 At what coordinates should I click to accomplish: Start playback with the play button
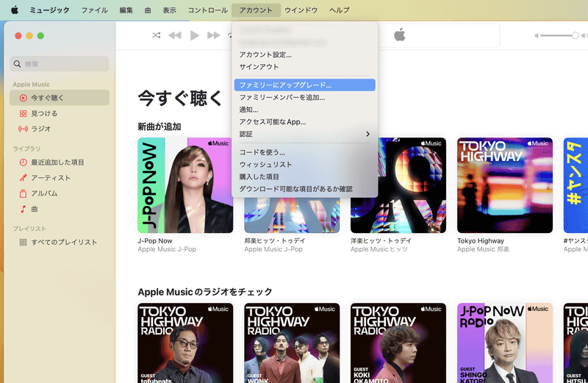click(x=194, y=35)
